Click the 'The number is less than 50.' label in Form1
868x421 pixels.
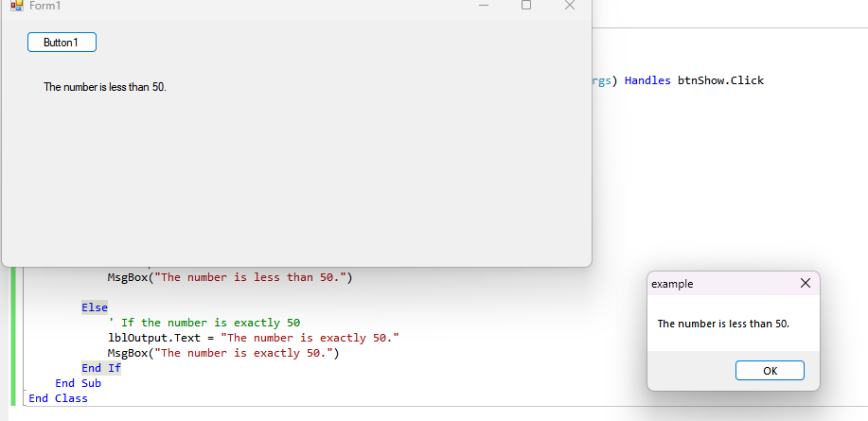[x=105, y=87]
